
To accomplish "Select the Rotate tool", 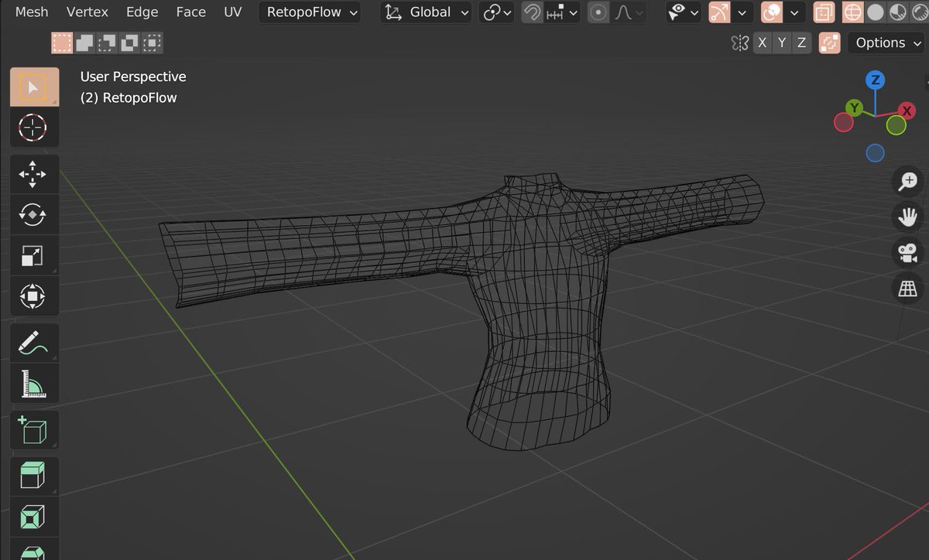I will pos(34,215).
